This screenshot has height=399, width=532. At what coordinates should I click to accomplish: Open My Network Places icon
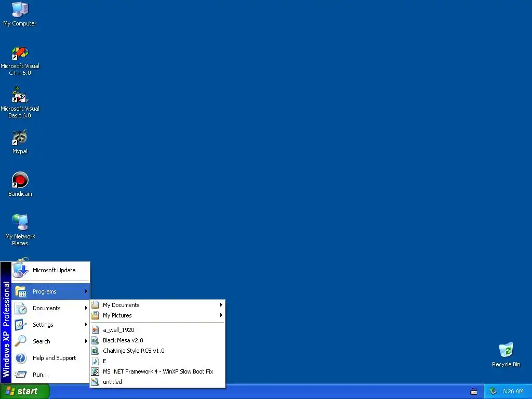(x=20, y=230)
